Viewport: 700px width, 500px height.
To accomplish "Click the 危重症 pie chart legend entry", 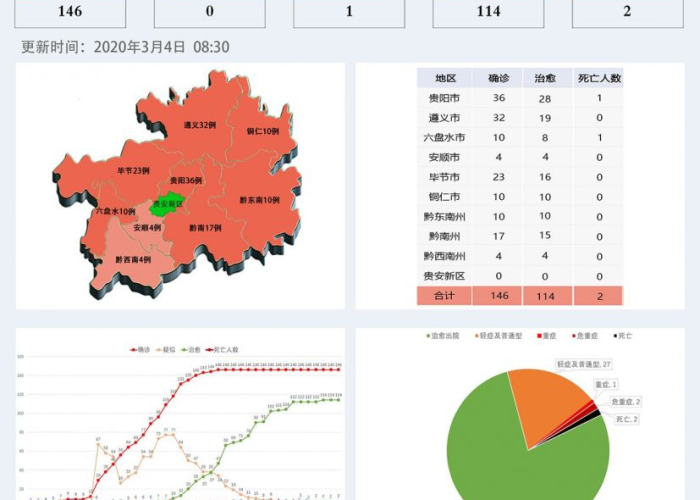I will click(x=585, y=336).
